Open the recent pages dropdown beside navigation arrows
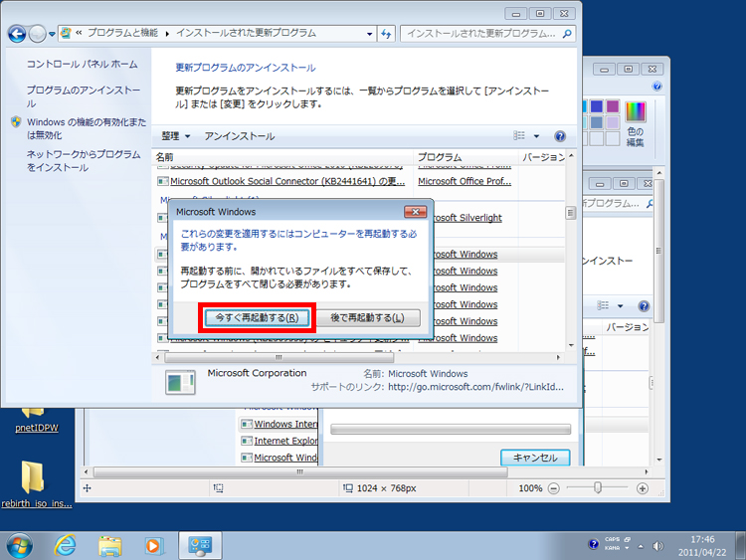Image resolution: width=746 pixels, height=560 pixels. tap(52, 34)
